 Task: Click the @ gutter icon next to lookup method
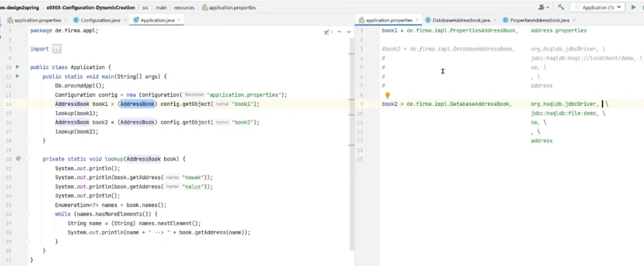(18, 158)
